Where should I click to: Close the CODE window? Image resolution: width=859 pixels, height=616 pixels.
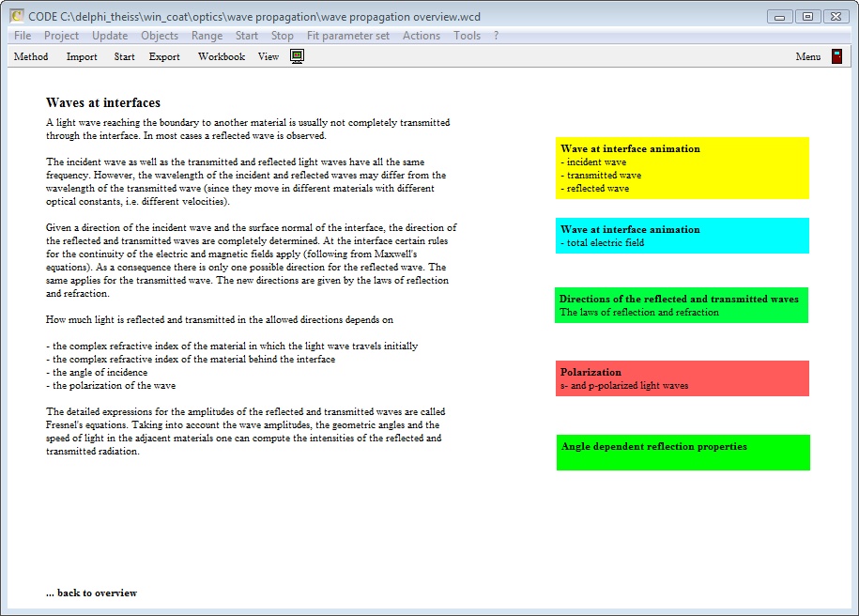[836, 17]
